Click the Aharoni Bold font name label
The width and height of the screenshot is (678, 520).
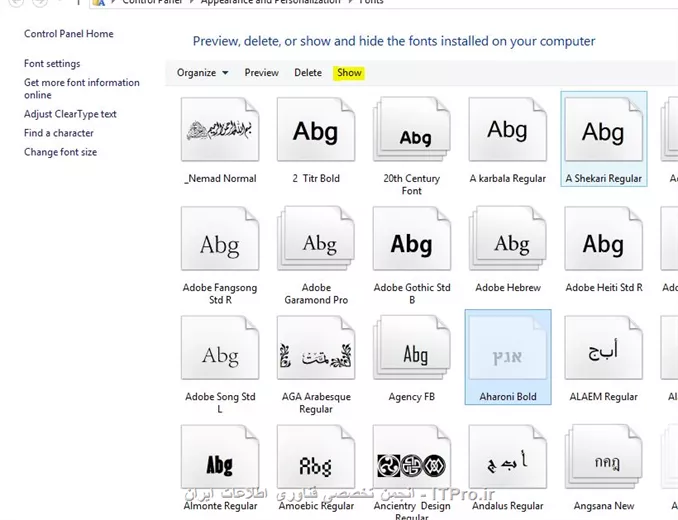point(508,397)
